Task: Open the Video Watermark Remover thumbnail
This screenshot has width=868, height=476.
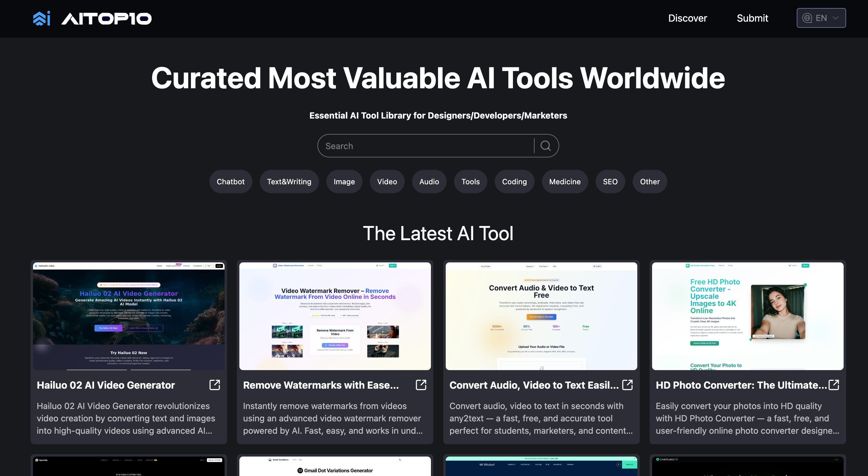Action: click(x=335, y=316)
